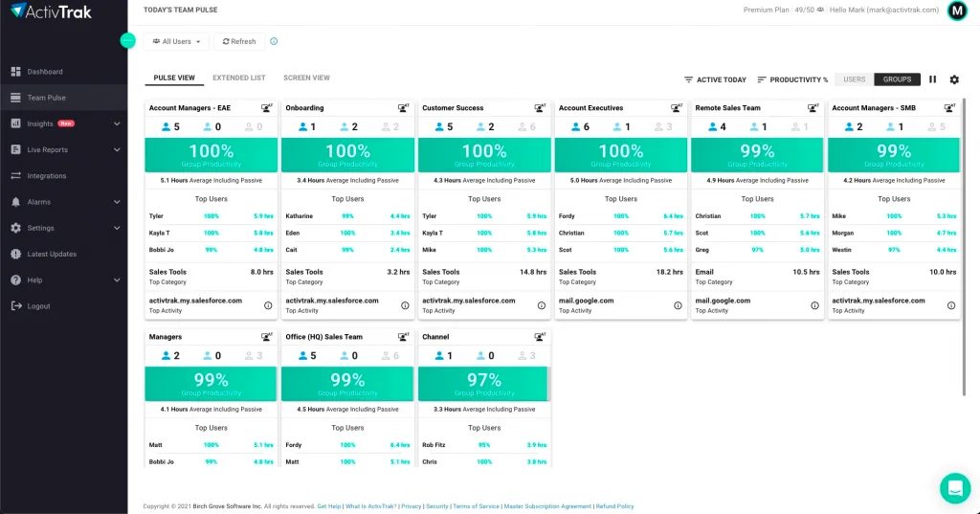Open screen view icon on Channel card
The width and height of the screenshot is (980, 514).
(x=540, y=337)
